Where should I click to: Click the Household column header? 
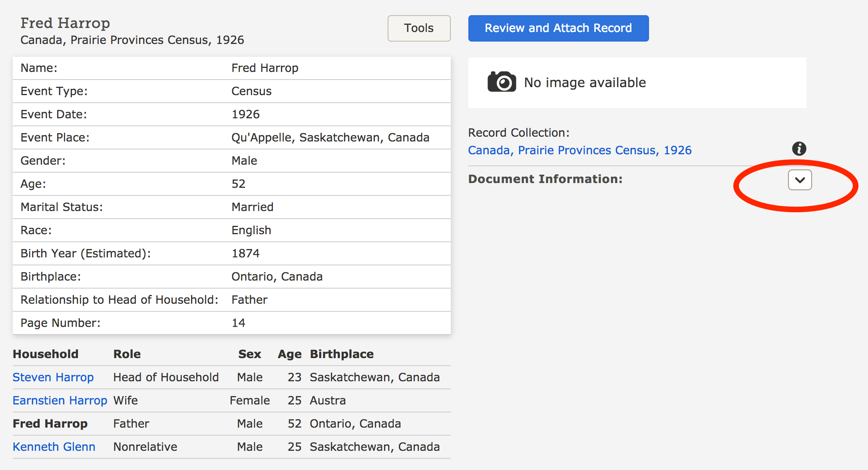[x=46, y=354]
